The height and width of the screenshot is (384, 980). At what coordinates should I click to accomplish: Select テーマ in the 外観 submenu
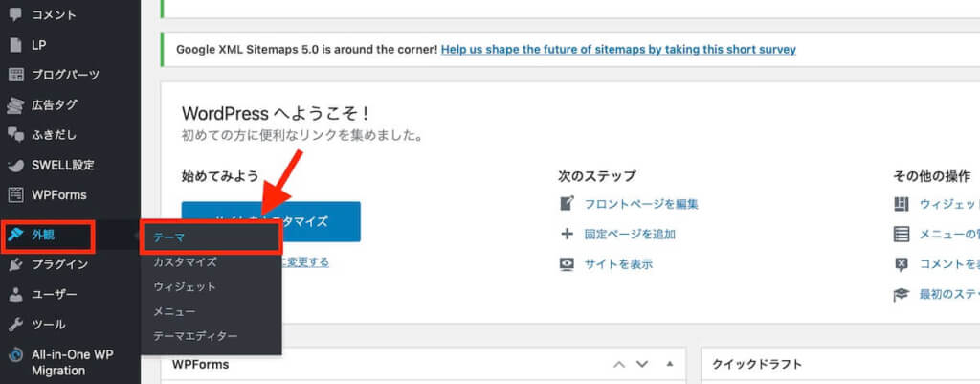[x=169, y=237]
